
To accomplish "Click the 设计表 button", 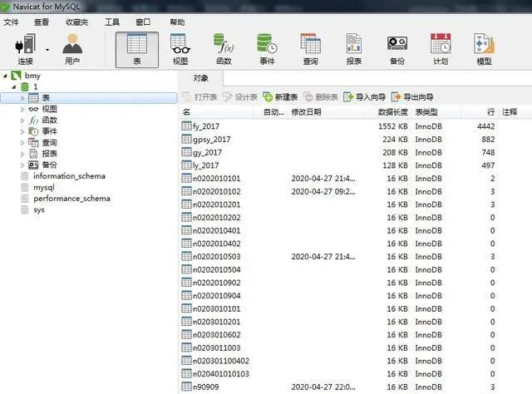I will click(x=240, y=97).
